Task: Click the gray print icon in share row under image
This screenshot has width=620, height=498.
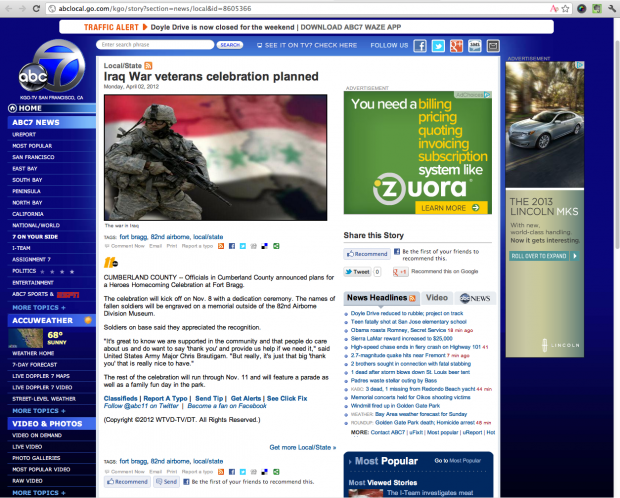Action: (x=253, y=246)
